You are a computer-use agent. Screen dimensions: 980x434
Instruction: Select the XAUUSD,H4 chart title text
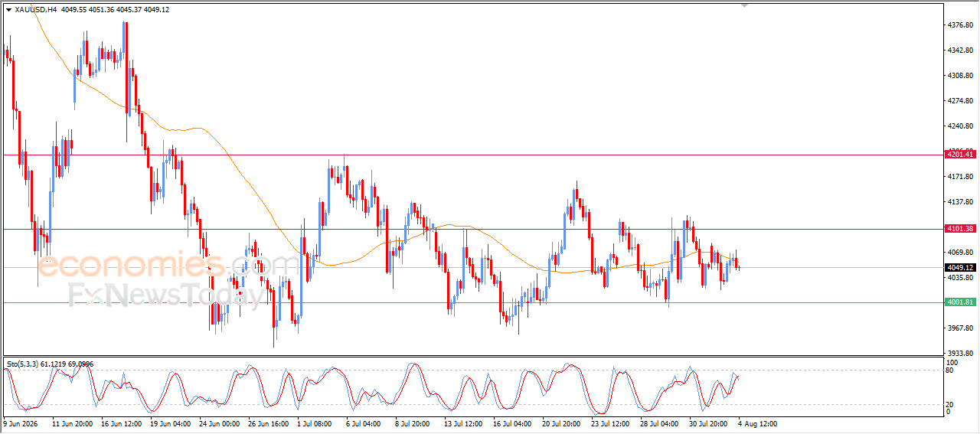click(x=35, y=10)
